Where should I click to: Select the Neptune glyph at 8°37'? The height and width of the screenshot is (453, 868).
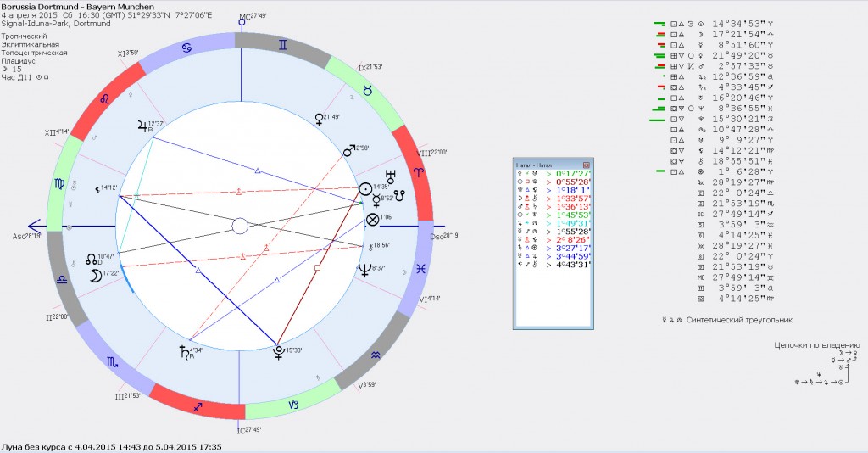point(365,270)
